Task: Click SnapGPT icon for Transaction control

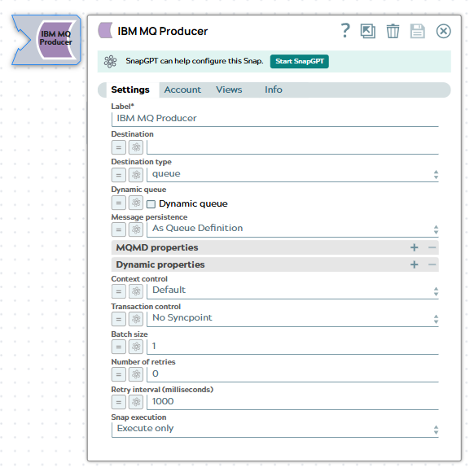Action: pos(136,319)
